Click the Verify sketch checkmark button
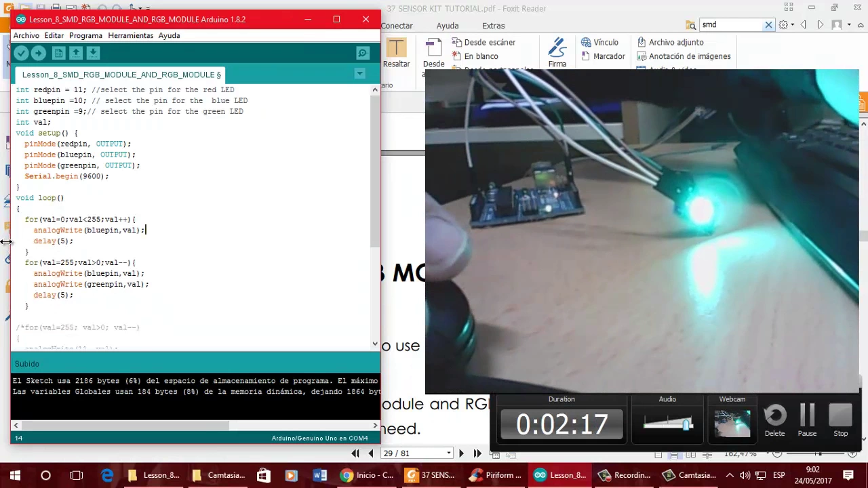 21,53
